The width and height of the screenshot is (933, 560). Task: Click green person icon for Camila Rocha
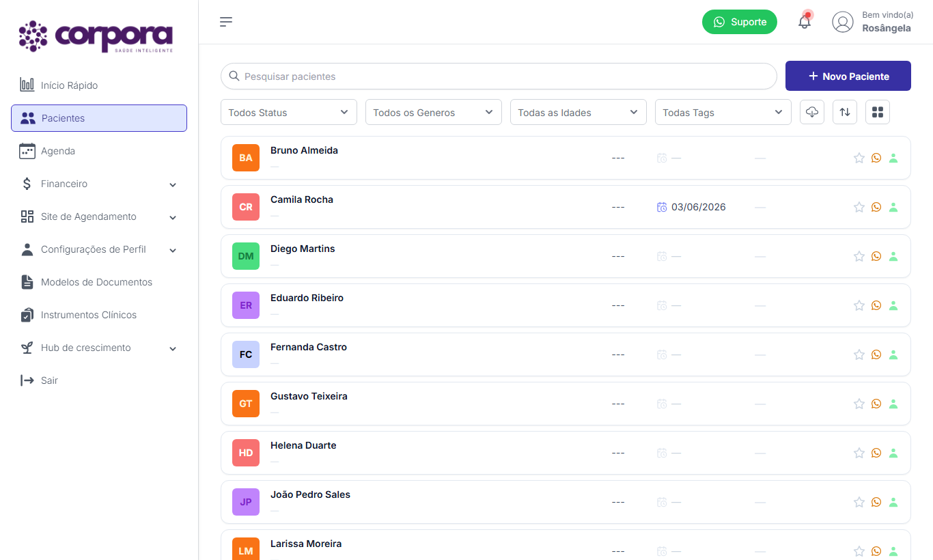point(893,207)
